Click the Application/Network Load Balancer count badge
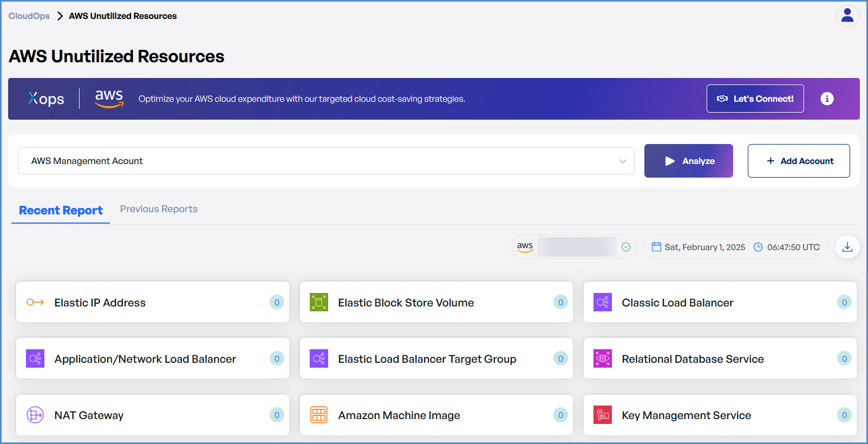 [x=277, y=358]
